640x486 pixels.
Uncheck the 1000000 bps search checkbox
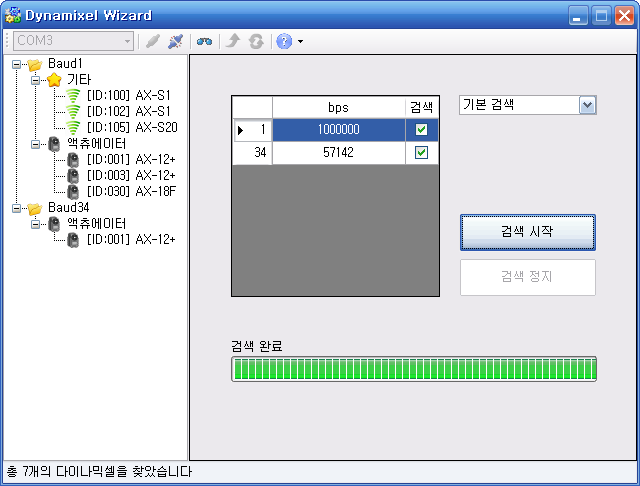[421, 130]
